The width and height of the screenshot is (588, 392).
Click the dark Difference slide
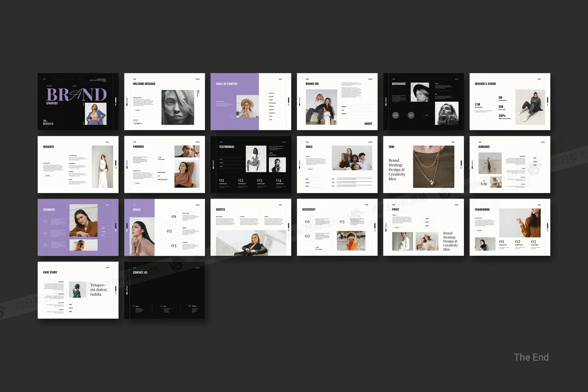tap(423, 102)
